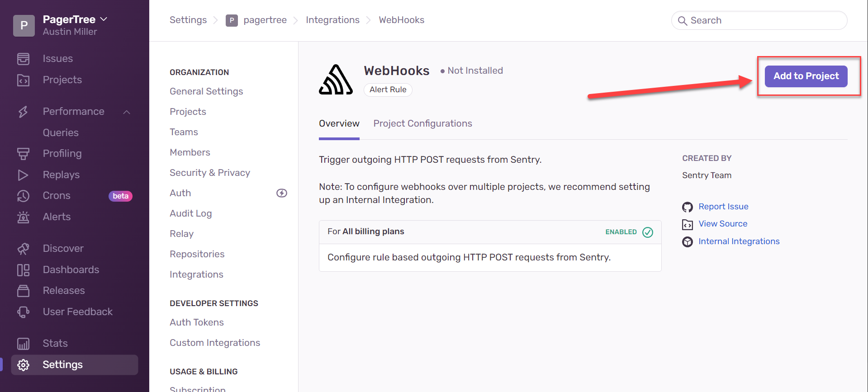This screenshot has height=392, width=868.
Task: Click the Profiling icon in sidebar
Action: pos(23,154)
